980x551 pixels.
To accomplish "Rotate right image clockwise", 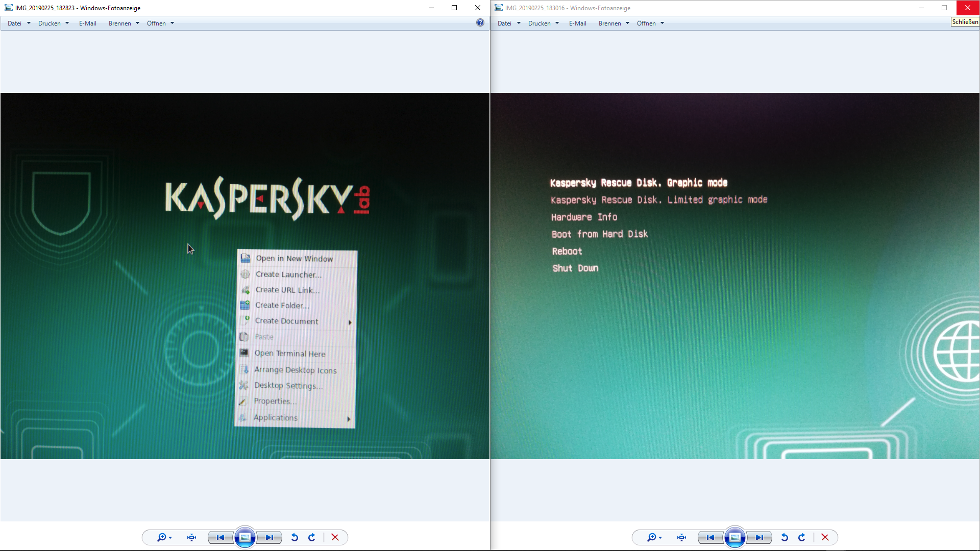I will click(x=802, y=537).
